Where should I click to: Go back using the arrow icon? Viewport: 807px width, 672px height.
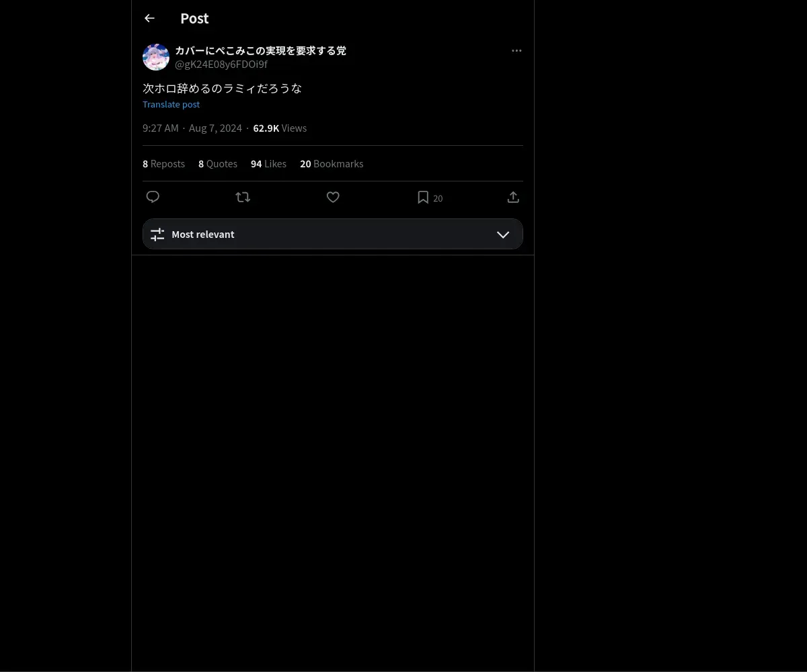pyautogui.click(x=149, y=18)
